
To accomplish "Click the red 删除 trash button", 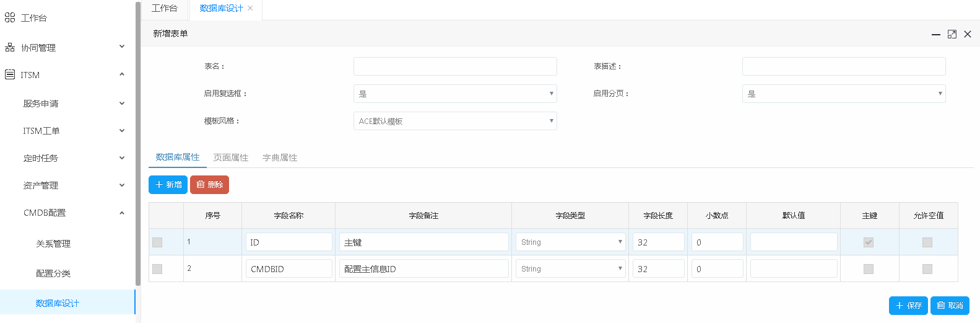I will (x=209, y=185).
